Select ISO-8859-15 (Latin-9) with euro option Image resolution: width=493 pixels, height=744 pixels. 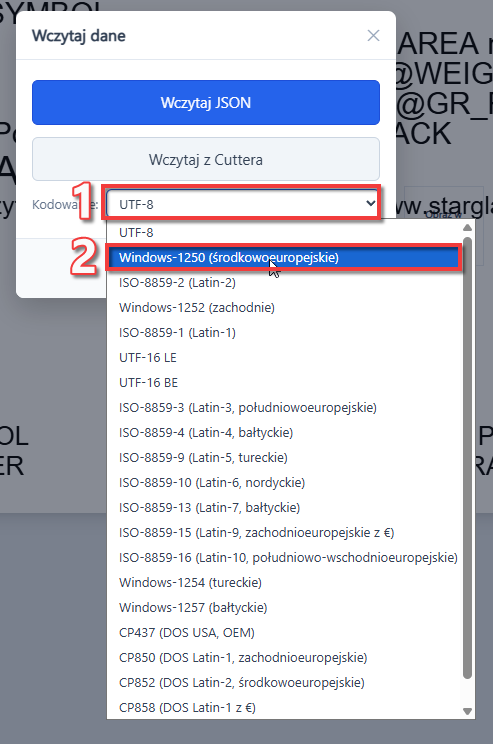[285, 532]
